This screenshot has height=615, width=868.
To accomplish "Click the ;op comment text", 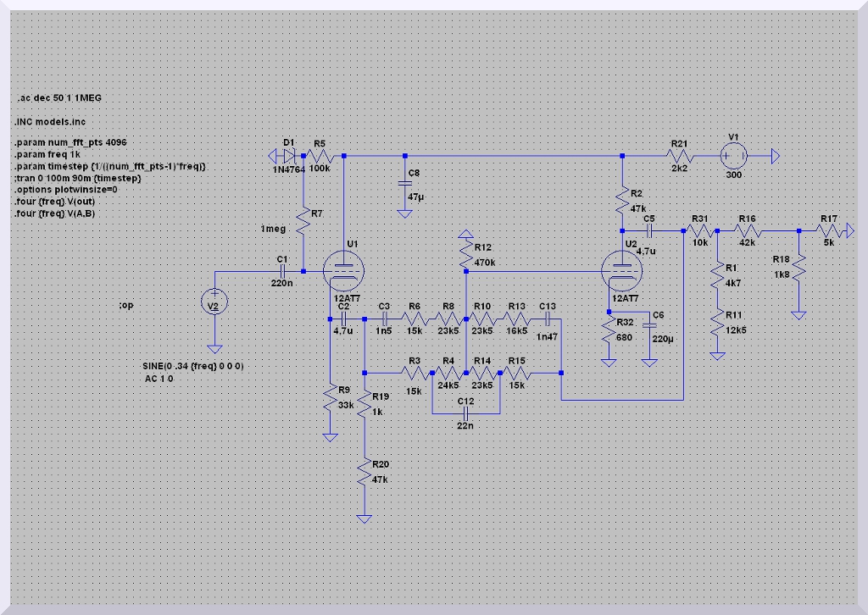I will pyautogui.click(x=126, y=303).
